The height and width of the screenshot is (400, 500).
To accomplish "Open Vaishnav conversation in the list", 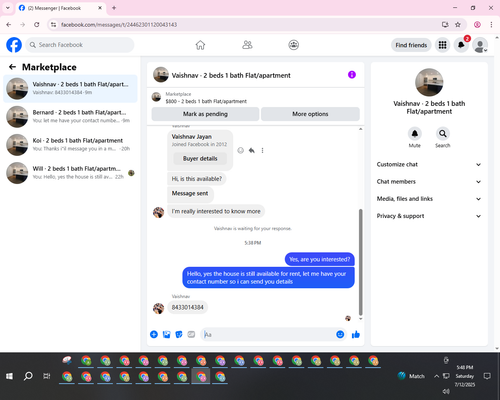I will [x=70, y=89].
